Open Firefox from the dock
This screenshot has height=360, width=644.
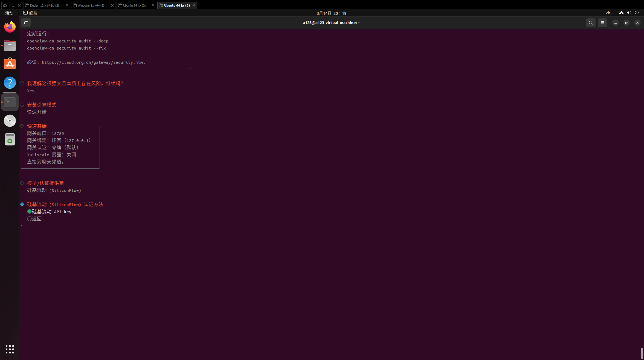coord(10,27)
